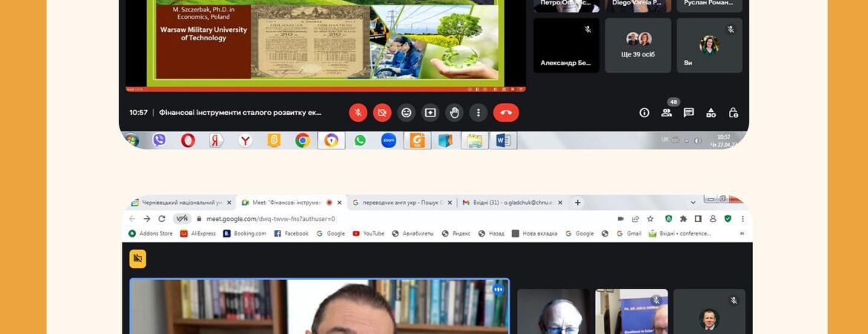This screenshot has width=868, height=334.
Task: Launch Opera from the taskbar
Action: pyautogui.click(x=188, y=140)
